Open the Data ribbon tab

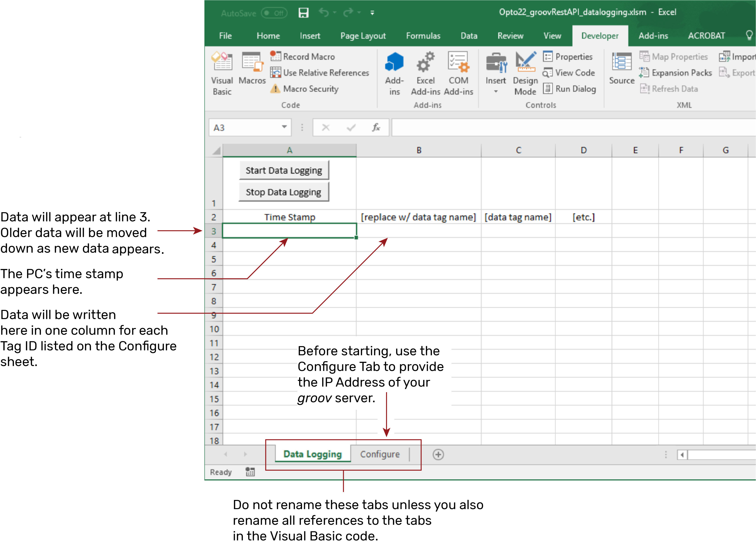[x=469, y=36]
